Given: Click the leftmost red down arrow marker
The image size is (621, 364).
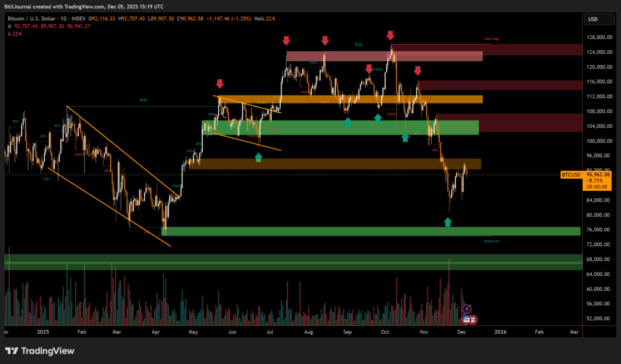Looking at the screenshot, I should pos(220,83).
